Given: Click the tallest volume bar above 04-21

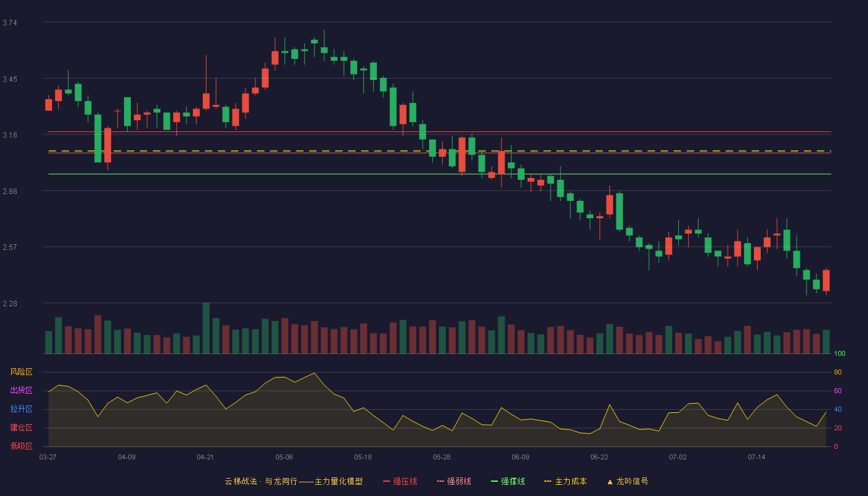Looking at the screenshot, I should (x=206, y=328).
